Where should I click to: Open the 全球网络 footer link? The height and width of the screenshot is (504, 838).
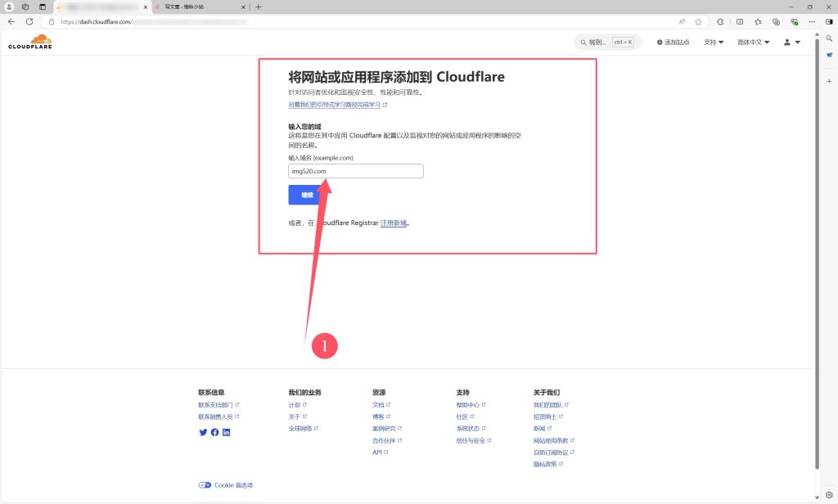303,429
